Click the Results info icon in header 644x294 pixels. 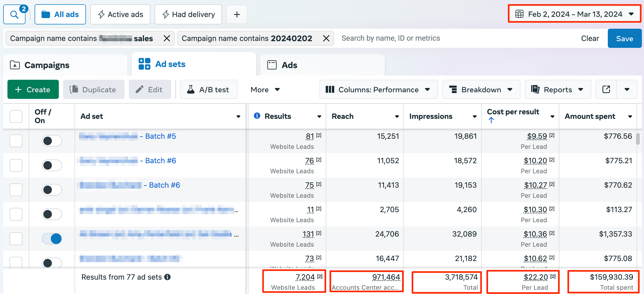257,116
